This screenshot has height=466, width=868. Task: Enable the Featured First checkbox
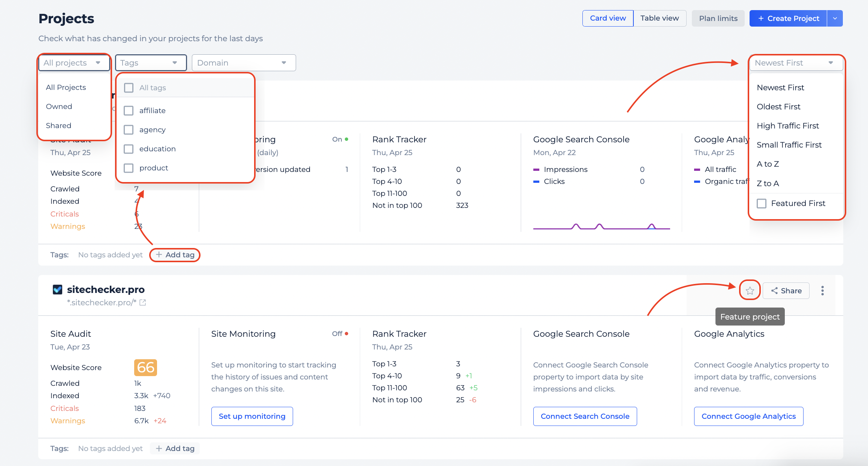pos(762,203)
